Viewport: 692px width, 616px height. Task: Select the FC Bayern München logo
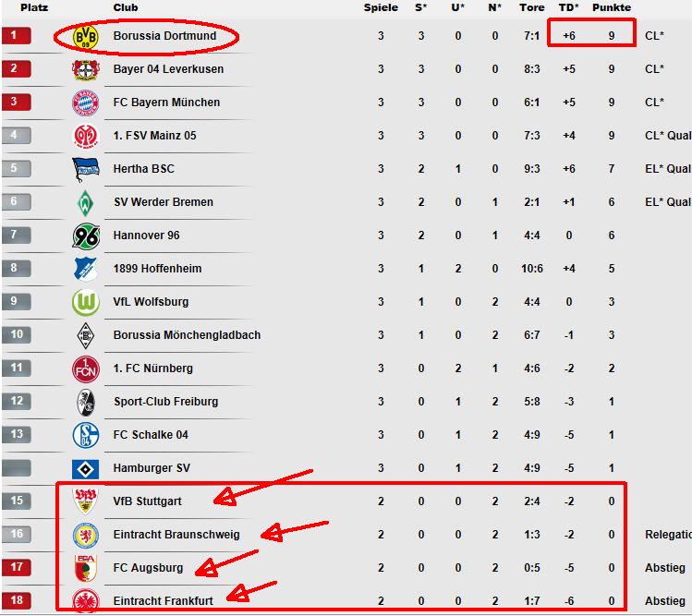(x=86, y=103)
